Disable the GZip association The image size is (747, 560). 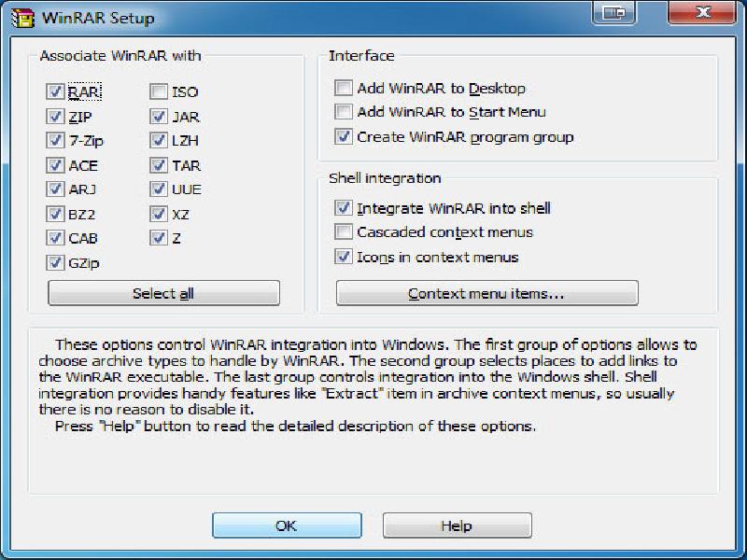55,262
